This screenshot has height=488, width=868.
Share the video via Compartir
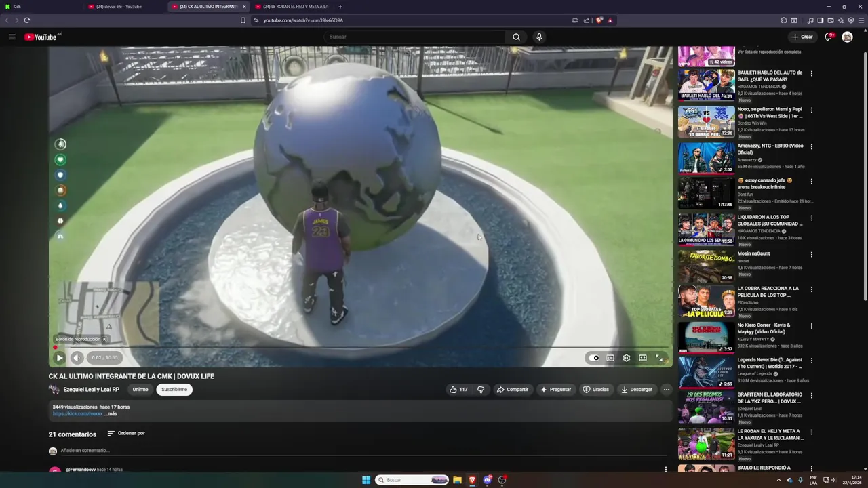[512, 390]
